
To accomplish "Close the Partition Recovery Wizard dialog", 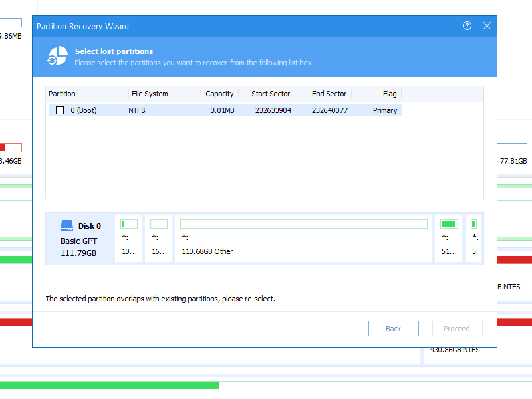I will click(487, 26).
